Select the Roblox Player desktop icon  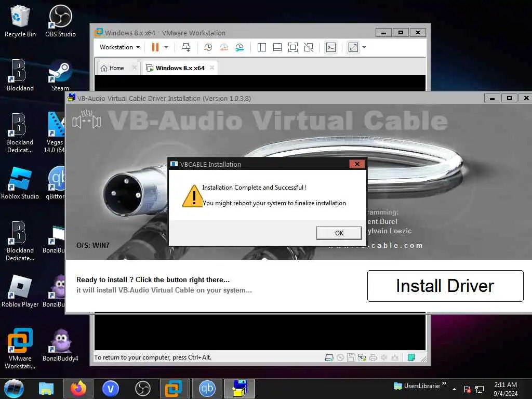(20, 291)
